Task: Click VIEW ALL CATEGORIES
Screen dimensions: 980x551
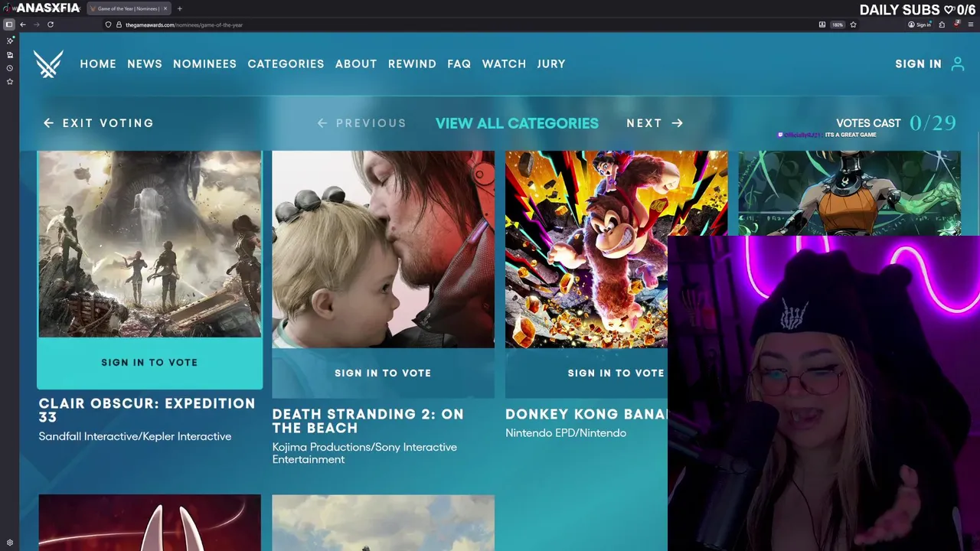Action: click(x=517, y=123)
